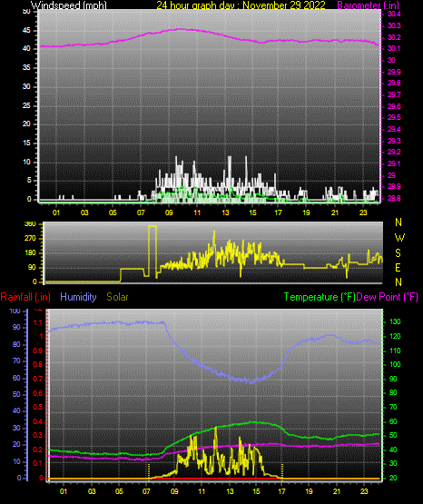The height and width of the screenshot is (504, 423).
Task: Click hour "05" under the bottom humidity chart
Action: coord(119,491)
